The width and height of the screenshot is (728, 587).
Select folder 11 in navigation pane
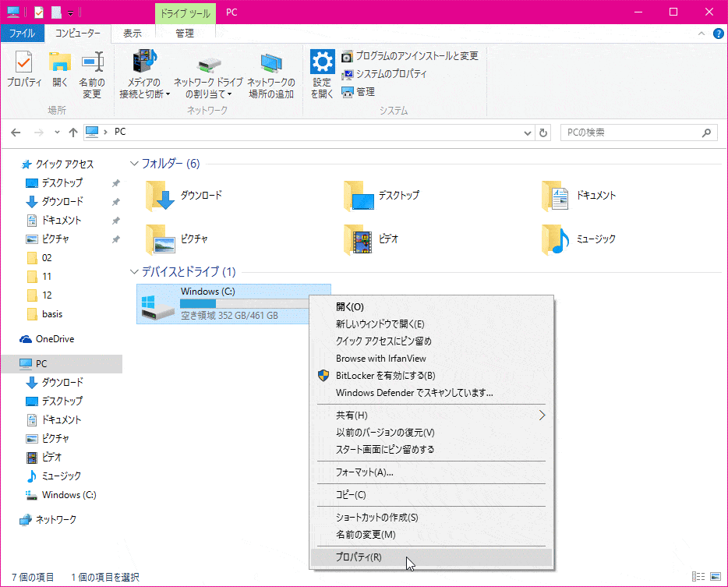[x=40, y=276]
